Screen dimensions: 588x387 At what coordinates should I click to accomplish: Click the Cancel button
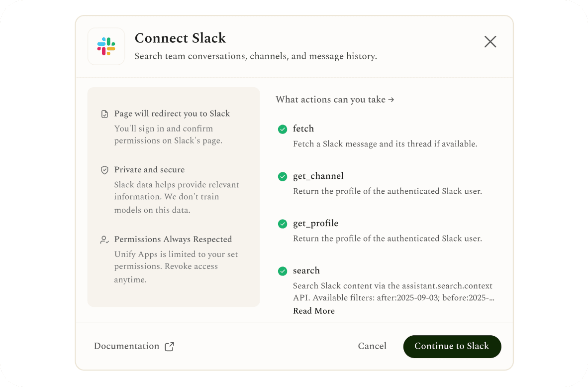coord(372,346)
